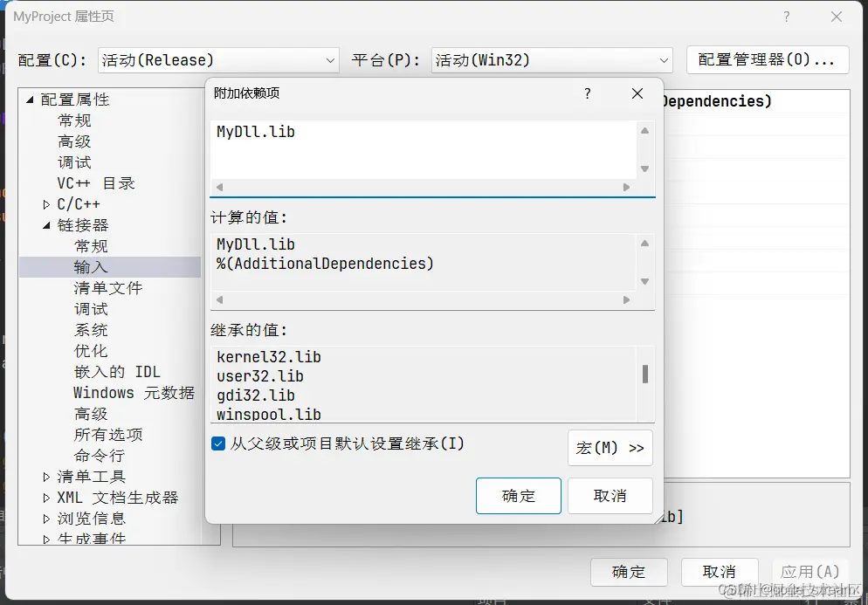Viewport: 868px width, 605px height.
Task: Expand the 生成事件 tree node
Action: 46,540
